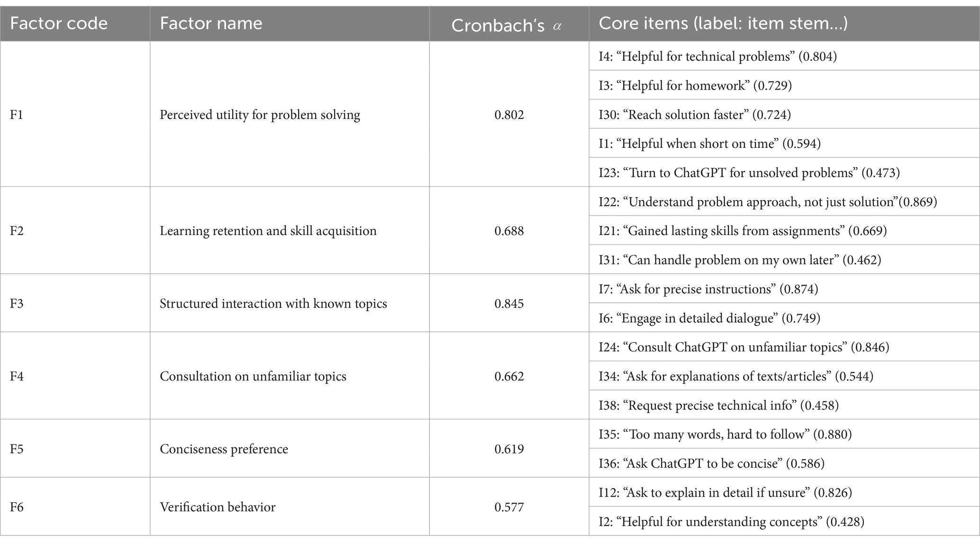Click item I2 'Helpful for understanding concepts'
Viewport: 980px width, 544px height.
731,522
